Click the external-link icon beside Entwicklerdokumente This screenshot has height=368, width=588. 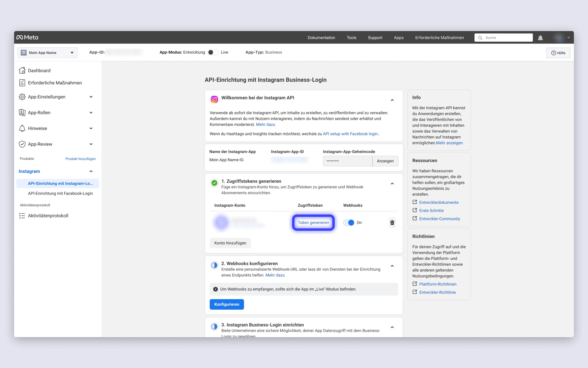click(415, 202)
